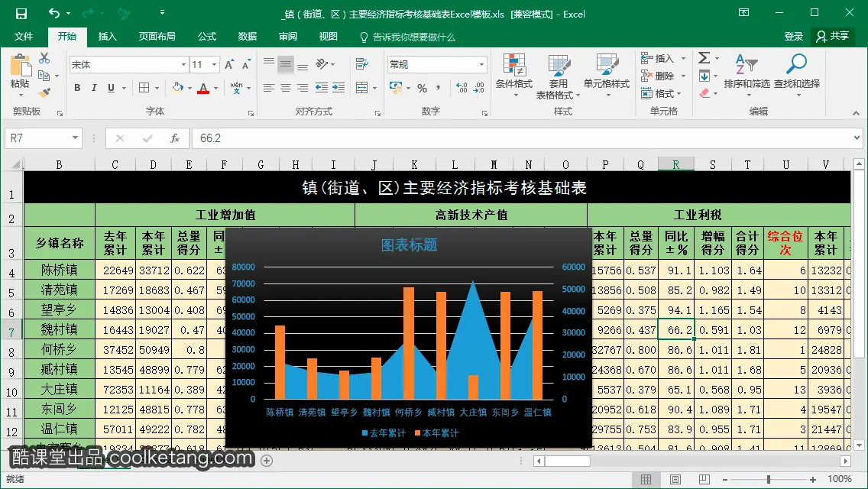Click the Decrease Indent icon
Image resolution: width=868 pixels, height=489 pixels.
(x=321, y=88)
